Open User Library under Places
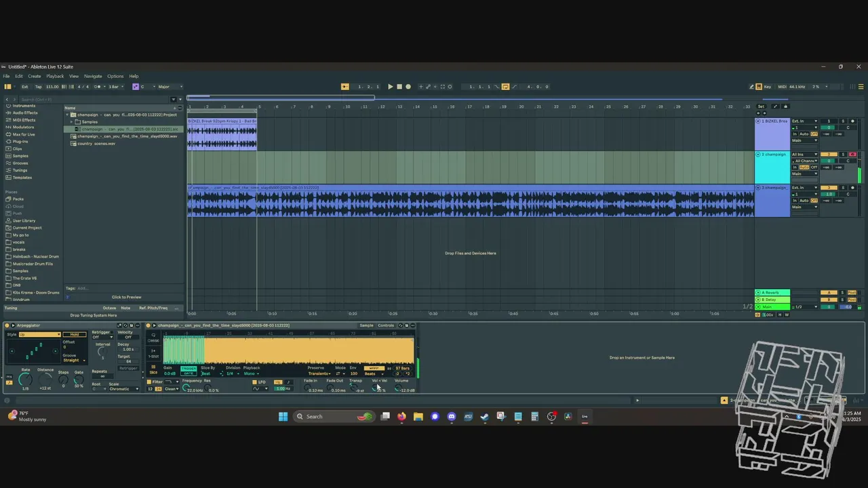This screenshot has height=488, width=868. (24, 220)
